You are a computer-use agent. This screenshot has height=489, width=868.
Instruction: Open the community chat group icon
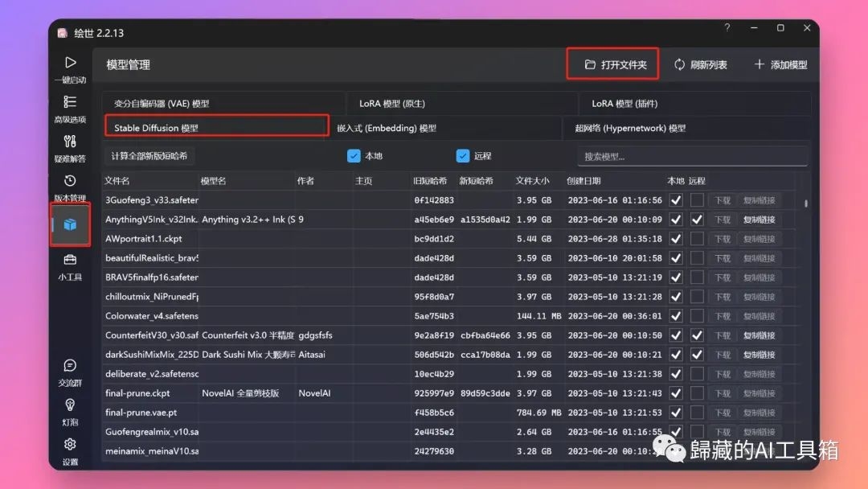[x=70, y=372]
